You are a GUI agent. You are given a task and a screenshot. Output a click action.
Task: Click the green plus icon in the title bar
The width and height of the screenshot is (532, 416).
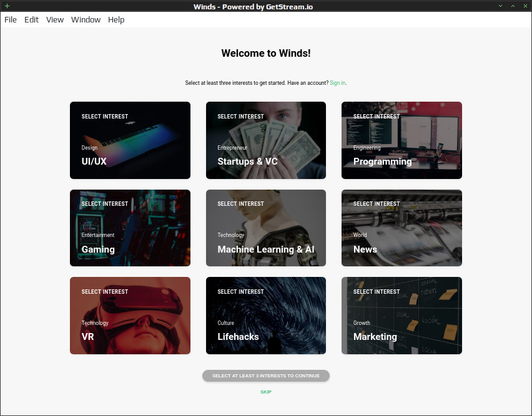click(7, 6)
